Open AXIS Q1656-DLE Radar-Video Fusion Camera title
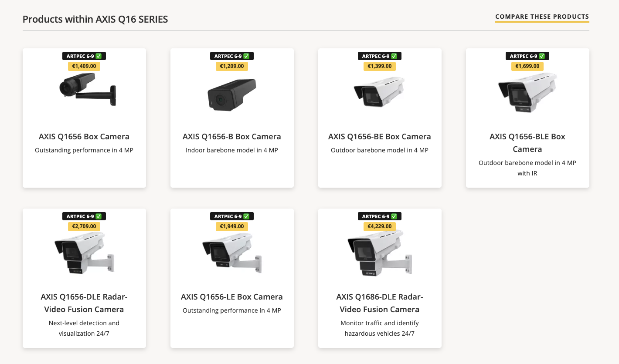Viewport: 619px width, 364px height. [x=84, y=303]
